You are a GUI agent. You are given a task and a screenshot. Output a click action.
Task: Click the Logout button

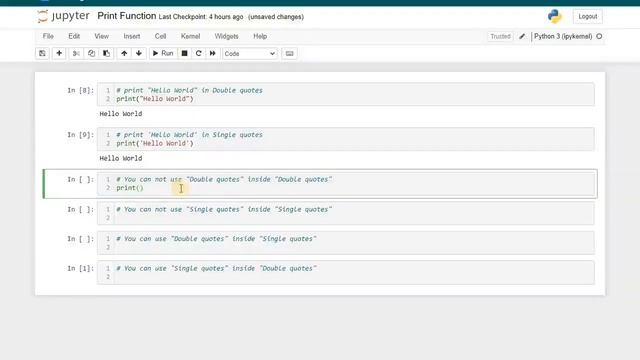pyautogui.click(x=587, y=16)
